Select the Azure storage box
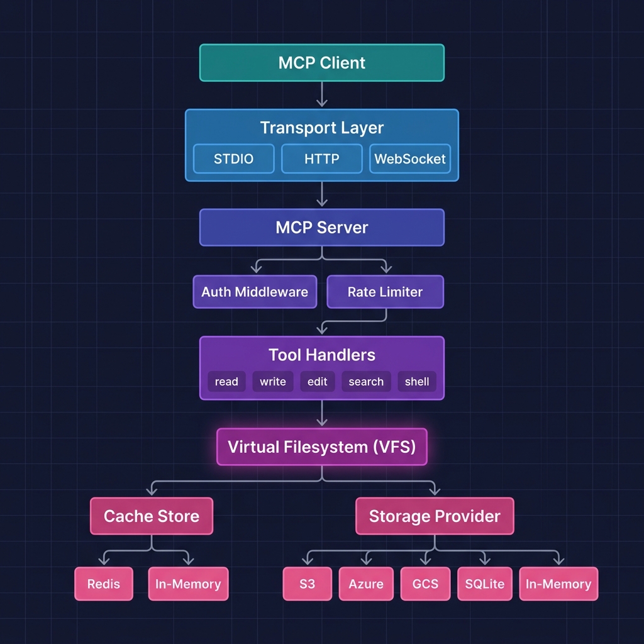Image resolution: width=644 pixels, height=644 pixels. (366, 584)
